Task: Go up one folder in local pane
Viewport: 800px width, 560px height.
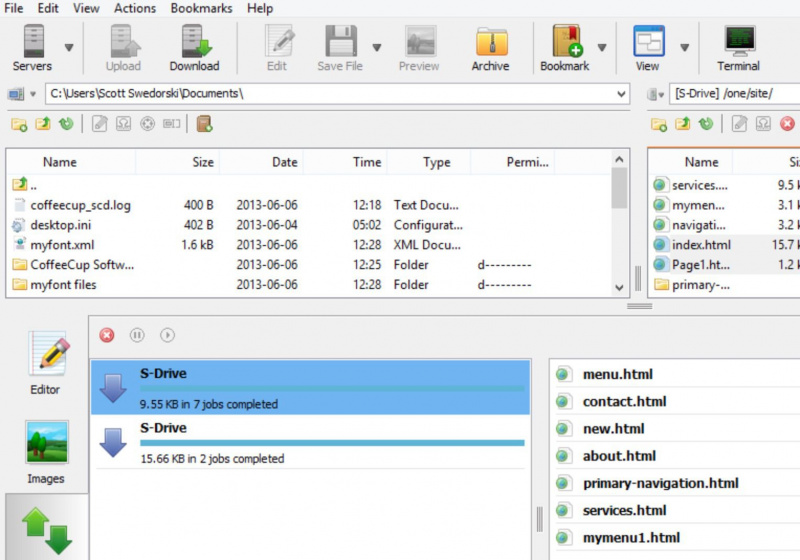Action: [43, 124]
